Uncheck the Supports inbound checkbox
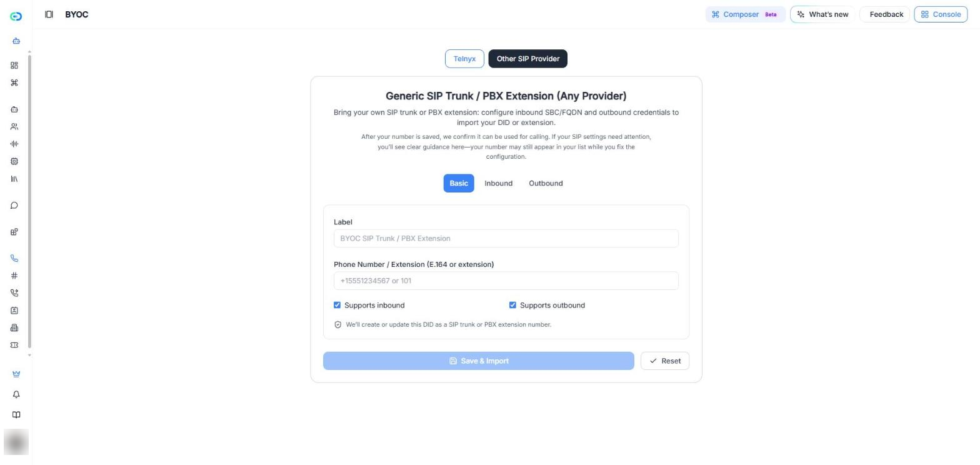 337,305
